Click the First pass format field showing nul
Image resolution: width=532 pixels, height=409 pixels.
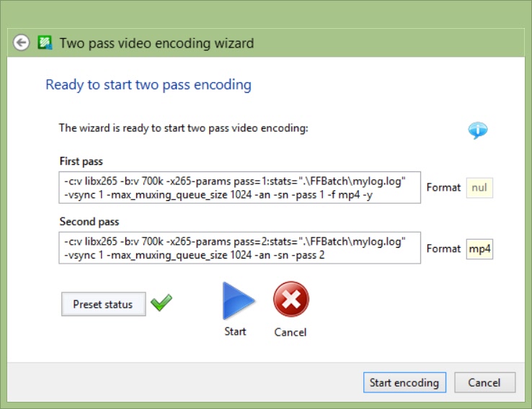(x=479, y=188)
